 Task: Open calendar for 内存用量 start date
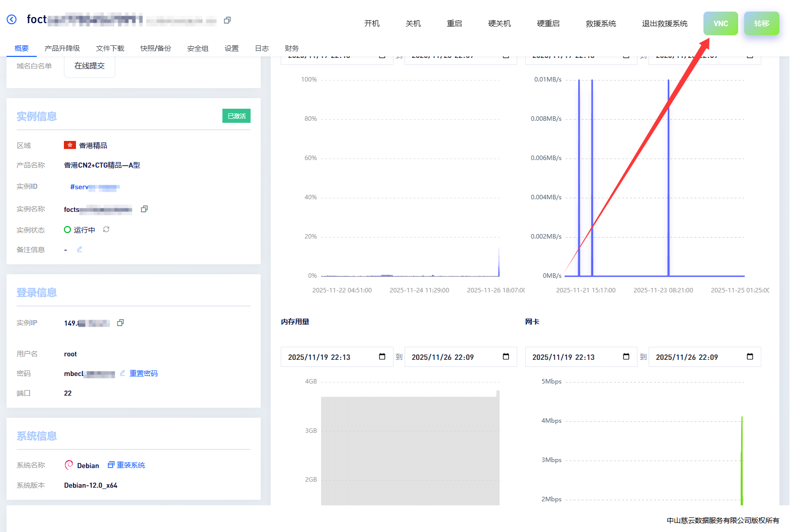coord(382,357)
